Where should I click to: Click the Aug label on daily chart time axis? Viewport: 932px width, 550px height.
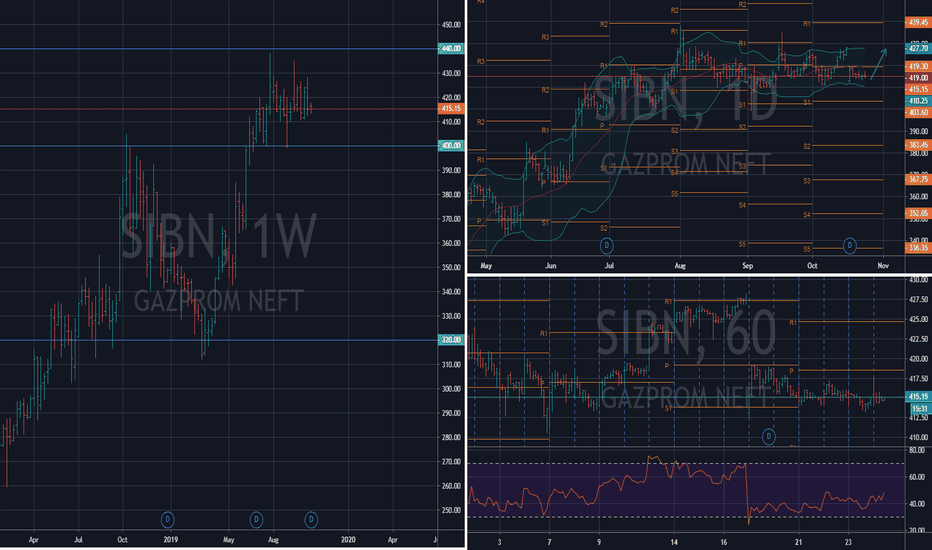pos(680,266)
